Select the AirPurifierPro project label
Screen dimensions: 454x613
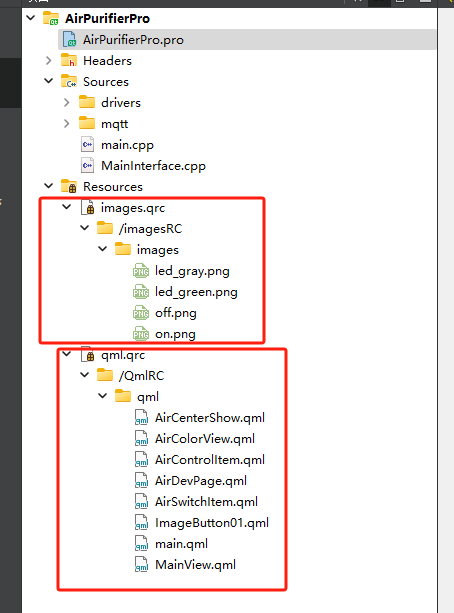coord(107,18)
